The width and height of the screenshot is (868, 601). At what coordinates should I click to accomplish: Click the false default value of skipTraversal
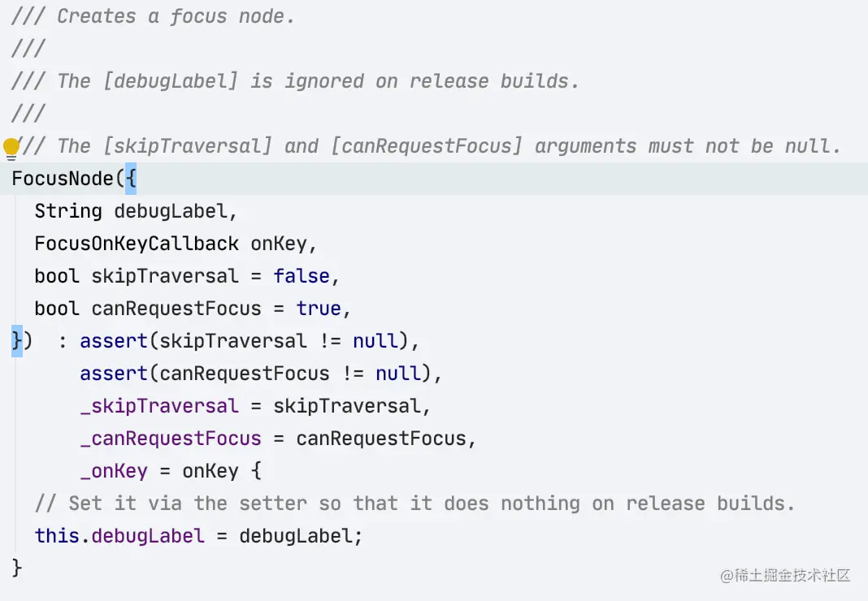coord(302,276)
